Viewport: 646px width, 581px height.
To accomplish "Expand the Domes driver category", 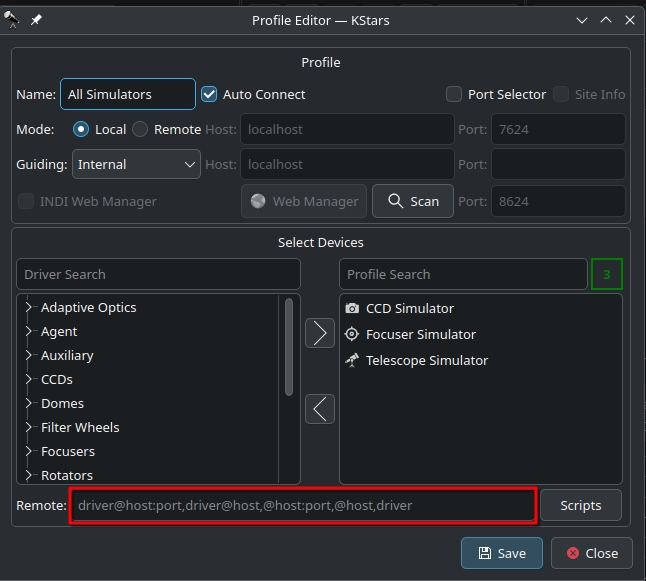I will tap(28, 403).
